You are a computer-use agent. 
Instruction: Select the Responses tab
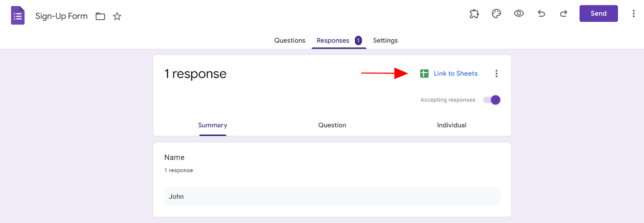333,41
